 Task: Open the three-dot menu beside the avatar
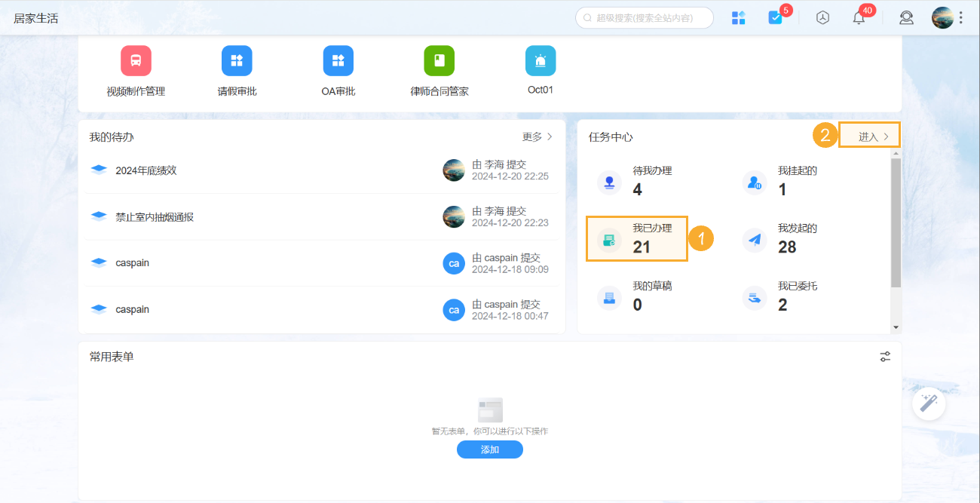pos(960,18)
